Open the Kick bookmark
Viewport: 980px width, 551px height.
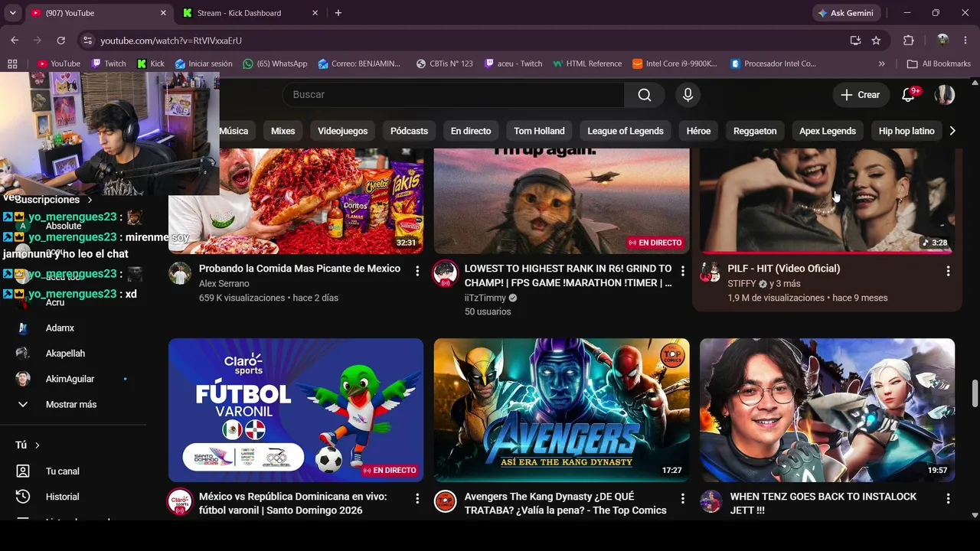click(x=150, y=64)
